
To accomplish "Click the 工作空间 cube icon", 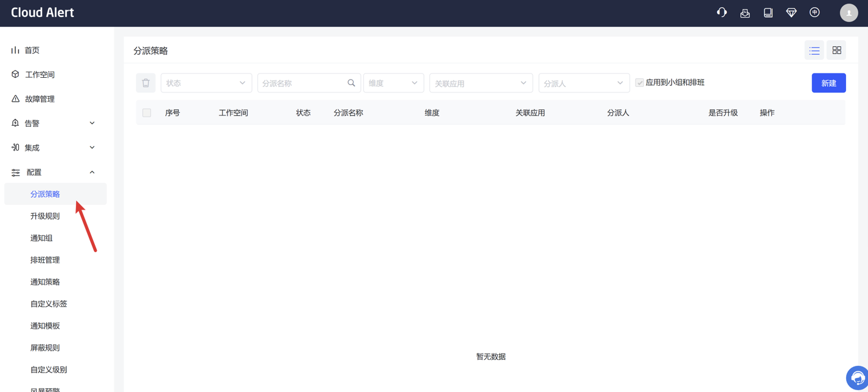I will [x=15, y=74].
